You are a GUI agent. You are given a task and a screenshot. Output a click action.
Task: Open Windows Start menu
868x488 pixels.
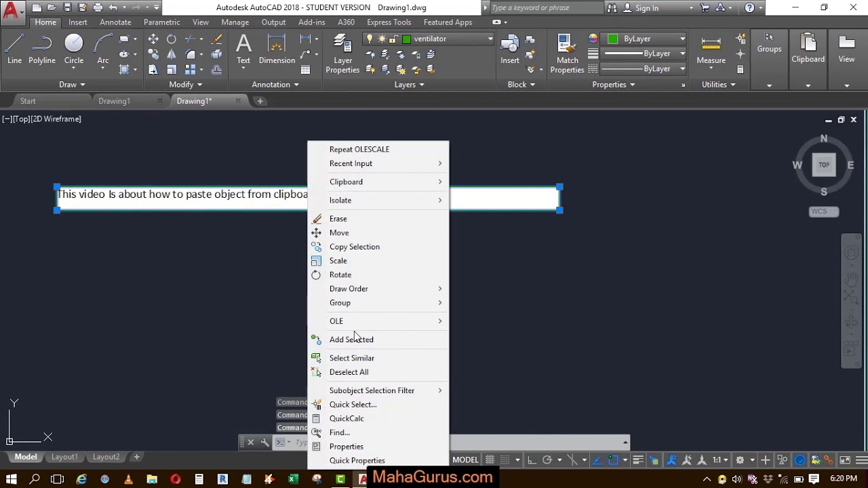click(x=12, y=479)
